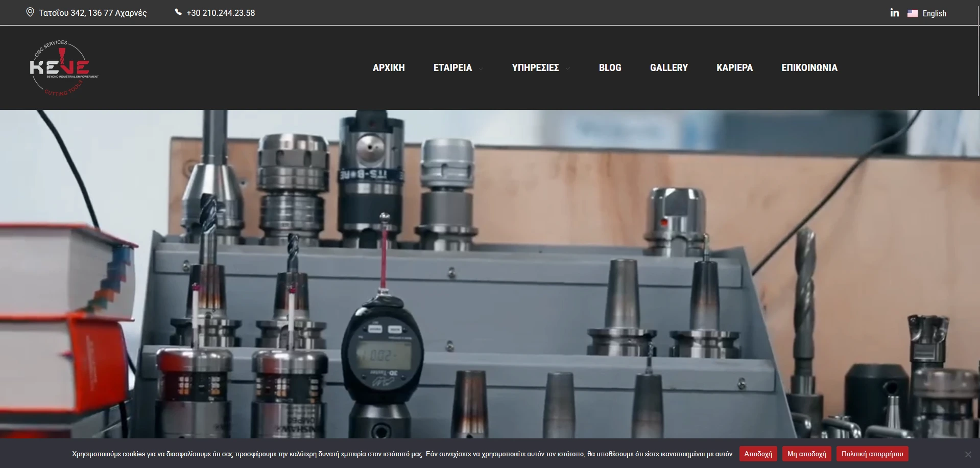Navigate to ΕΠΙΚΟΙΝΩΝΙΑ page
980x468 pixels.
809,67
